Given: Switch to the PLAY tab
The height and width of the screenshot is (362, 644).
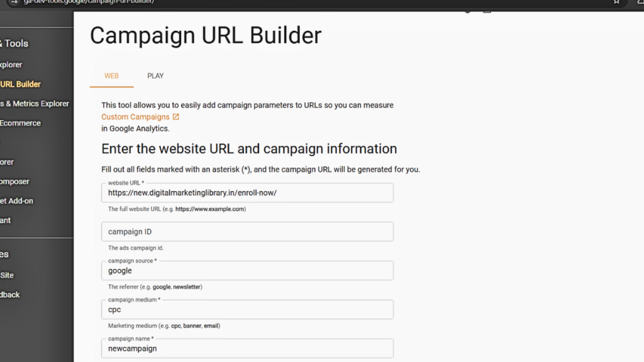Looking at the screenshot, I should pos(155,75).
